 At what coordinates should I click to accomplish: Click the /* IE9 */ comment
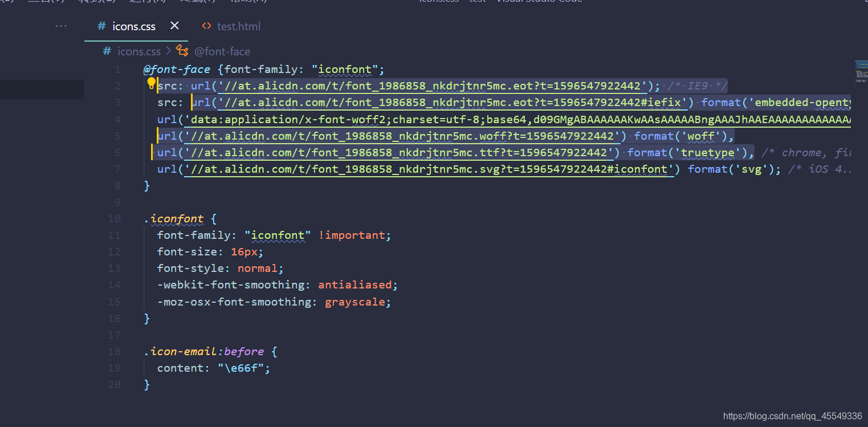coord(698,86)
